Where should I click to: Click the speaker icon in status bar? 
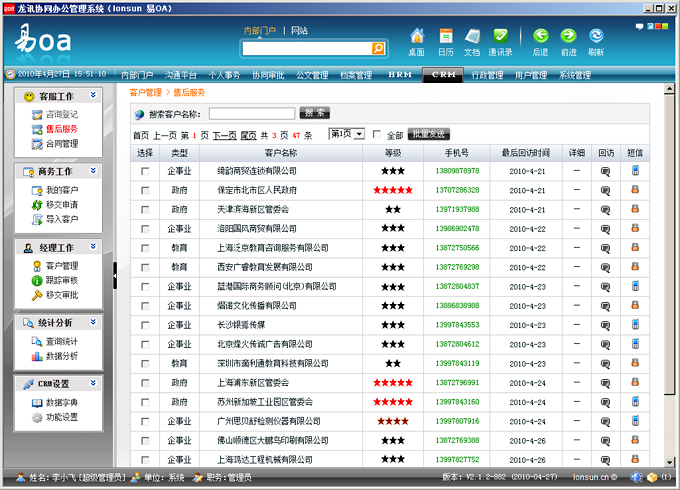click(636, 477)
